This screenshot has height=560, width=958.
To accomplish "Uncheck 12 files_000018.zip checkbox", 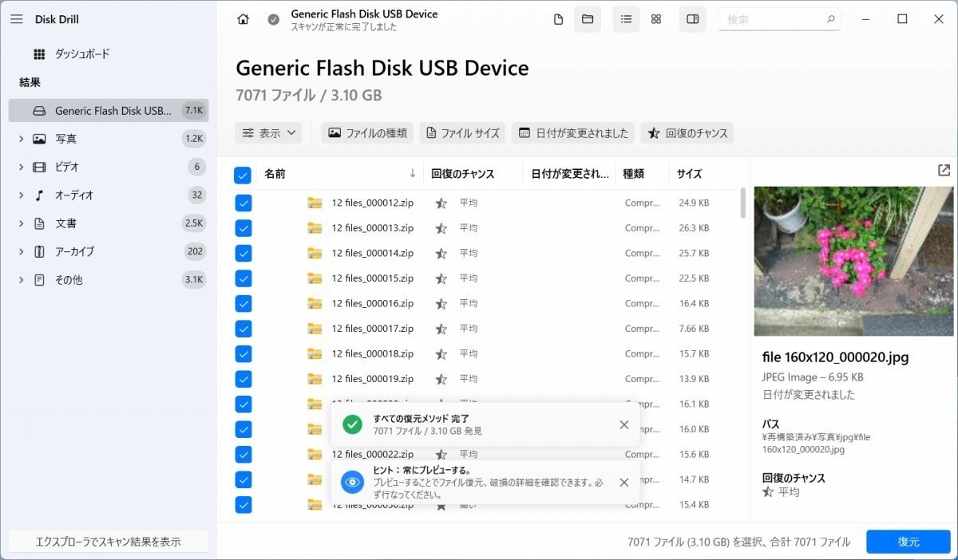I will 243,354.
